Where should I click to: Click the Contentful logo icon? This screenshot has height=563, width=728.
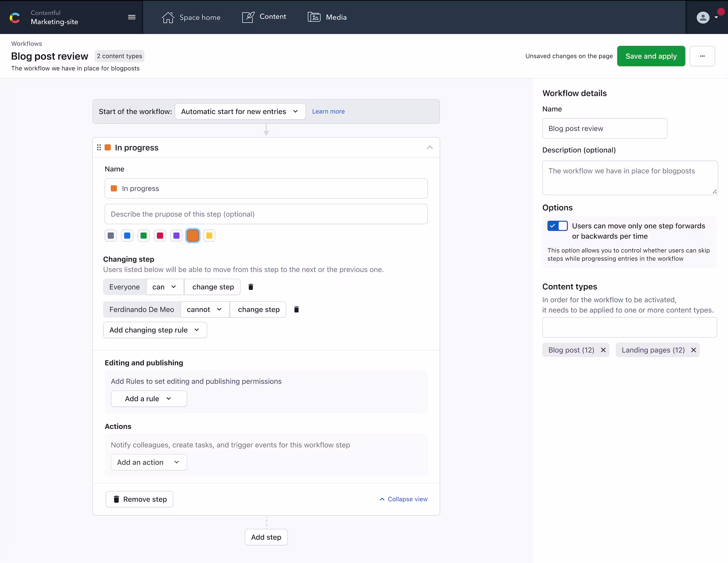point(15,18)
